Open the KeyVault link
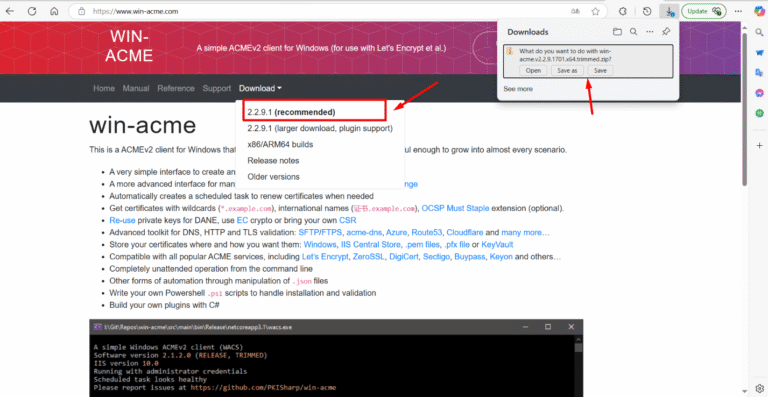Image resolution: width=768 pixels, height=397 pixels. [497, 244]
